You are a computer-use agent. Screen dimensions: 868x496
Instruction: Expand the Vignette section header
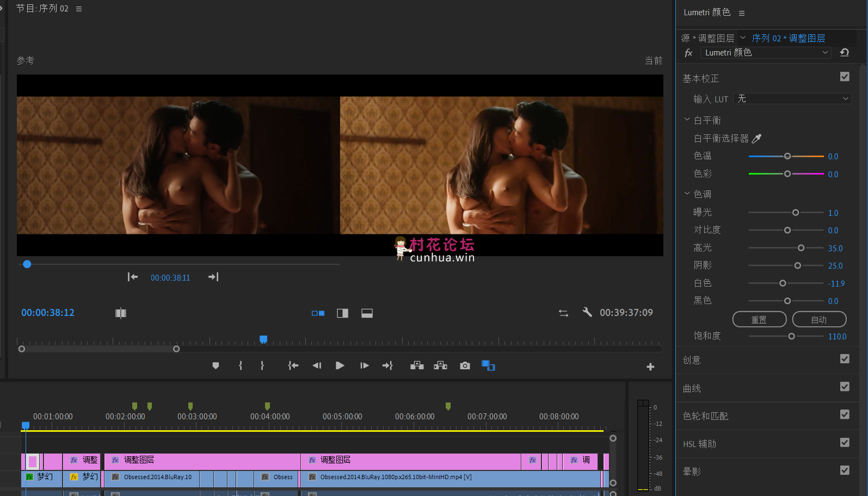[x=692, y=472]
